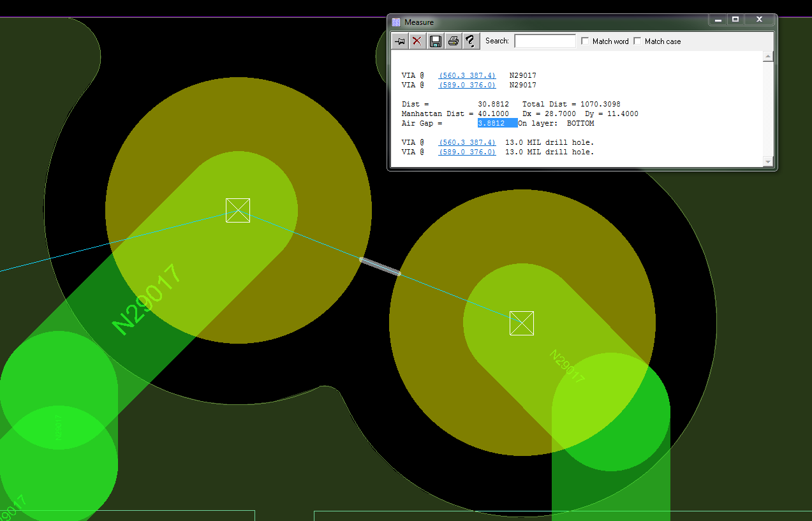Click the (589.0 376.0) link beside drill hole
This screenshot has height=521, width=812.
467,152
